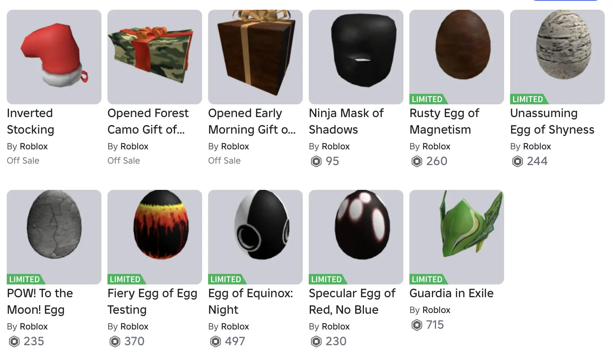Image resolution: width=613 pixels, height=364 pixels.
Task: Click the Specular Egg of Red thumbnail
Action: pyautogui.click(x=356, y=233)
